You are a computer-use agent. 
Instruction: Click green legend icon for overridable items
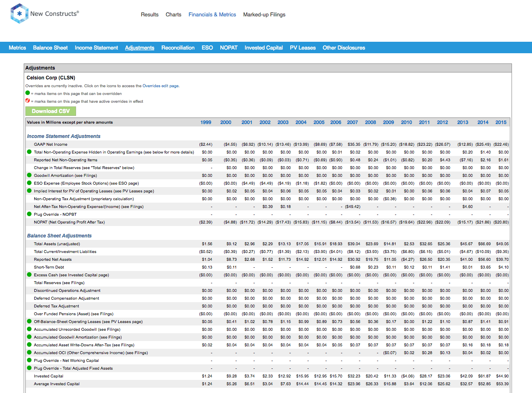coord(28,93)
